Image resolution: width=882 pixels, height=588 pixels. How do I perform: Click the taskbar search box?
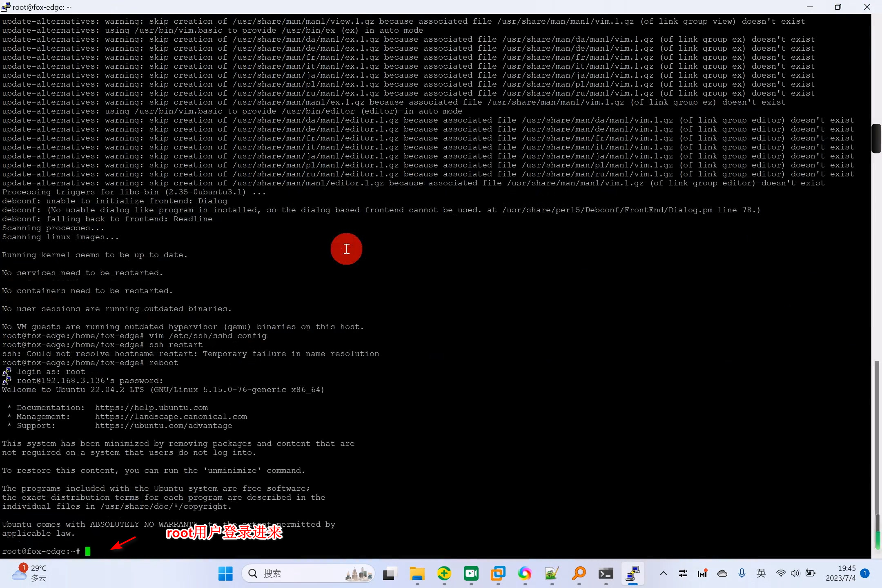click(x=308, y=574)
